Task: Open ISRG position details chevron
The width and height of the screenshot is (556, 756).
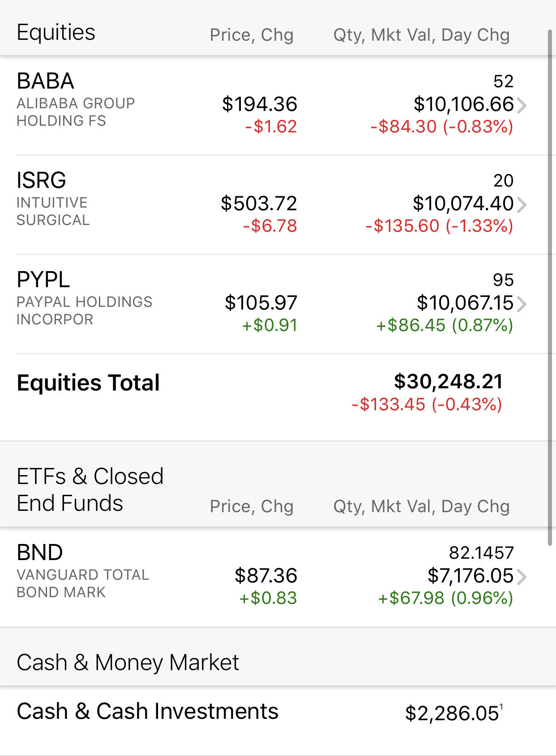Action: click(522, 205)
